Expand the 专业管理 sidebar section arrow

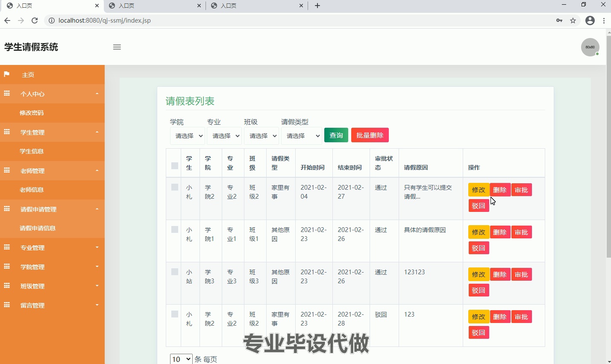pos(97,247)
